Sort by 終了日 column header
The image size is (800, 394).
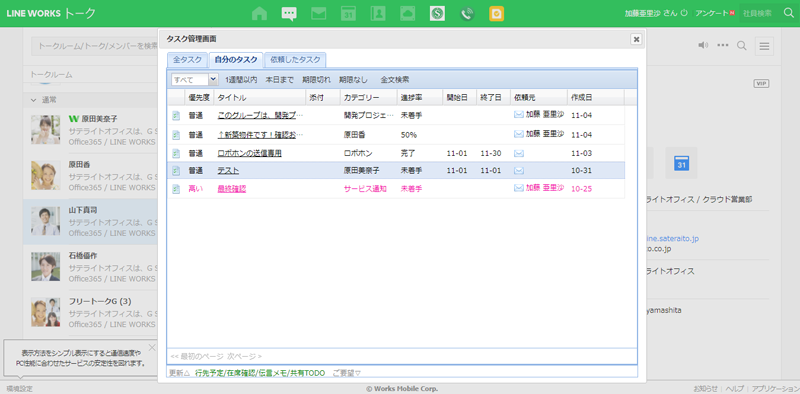tap(493, 97)
